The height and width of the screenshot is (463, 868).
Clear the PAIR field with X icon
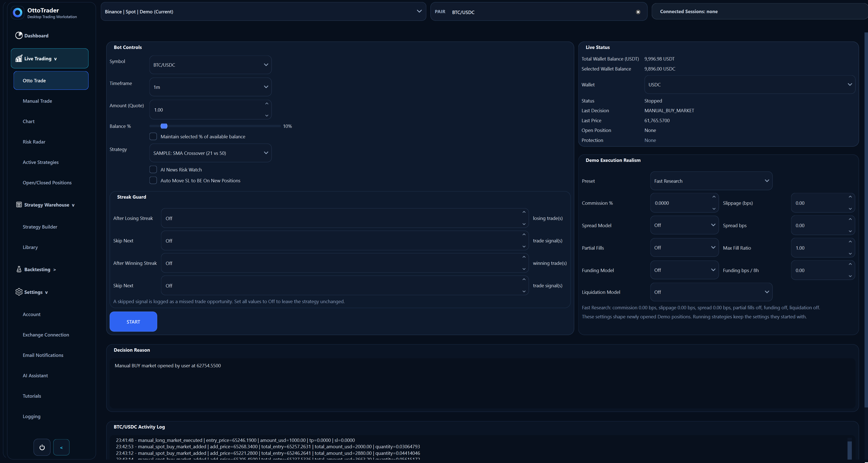pos(638,12)
